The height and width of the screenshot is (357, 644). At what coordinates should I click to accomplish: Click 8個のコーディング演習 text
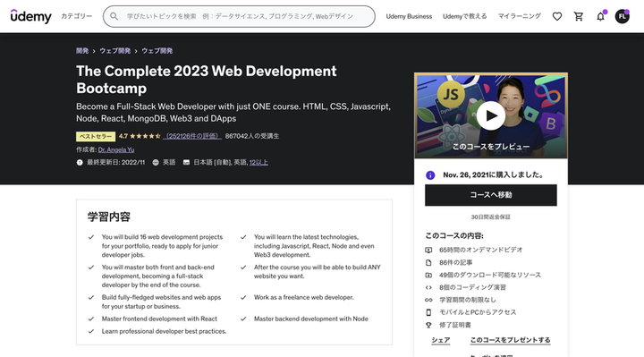click(472, 287)
